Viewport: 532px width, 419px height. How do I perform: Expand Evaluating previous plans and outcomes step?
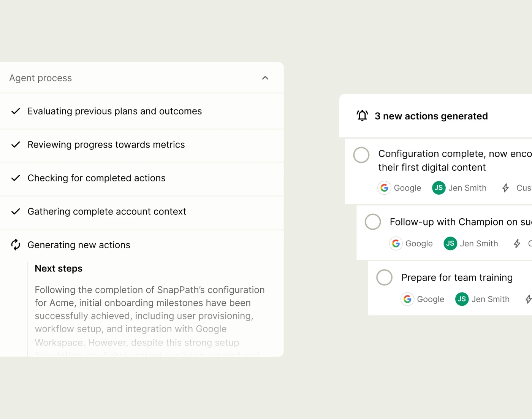114,111
